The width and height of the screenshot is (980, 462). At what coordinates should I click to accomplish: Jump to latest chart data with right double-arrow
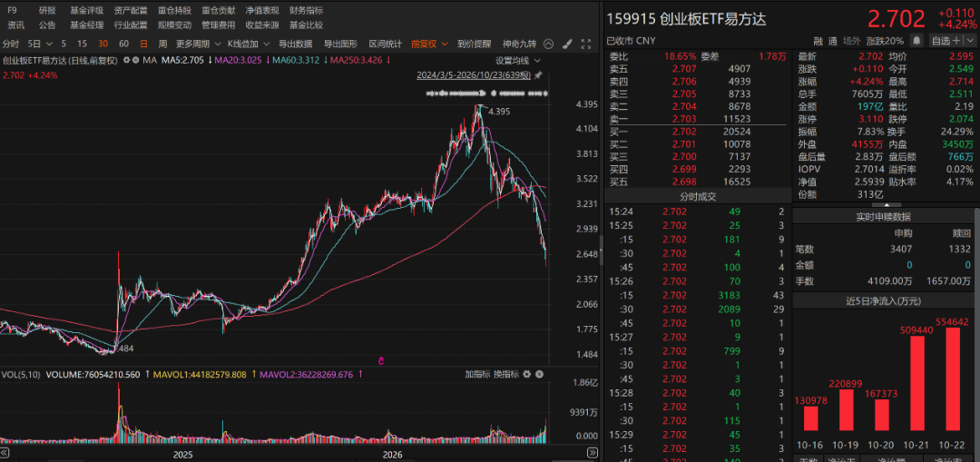point(592,453)
